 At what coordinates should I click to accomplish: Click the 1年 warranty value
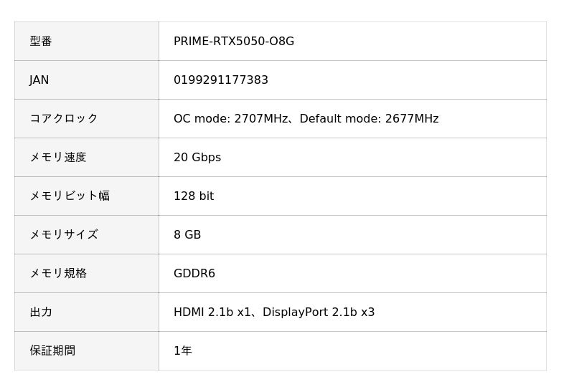tap(183, 351)
